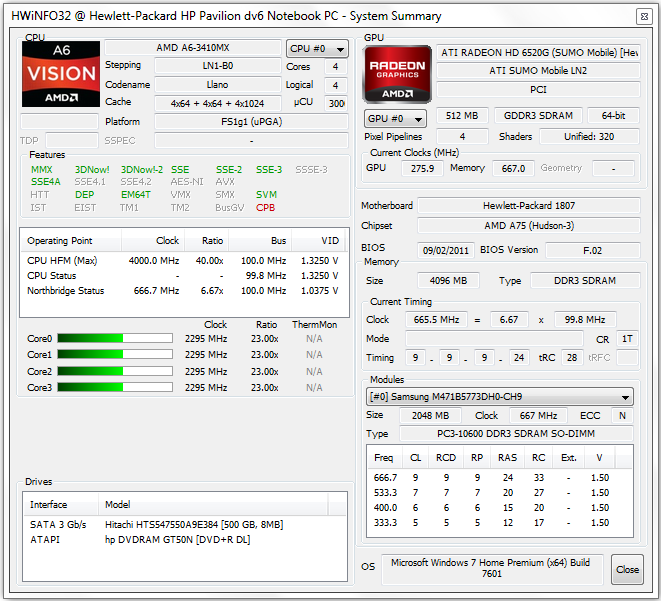Click the BIOS date 09/02/2011 field
Viewport: 661px width, 601px height.
tap(446, 251)
